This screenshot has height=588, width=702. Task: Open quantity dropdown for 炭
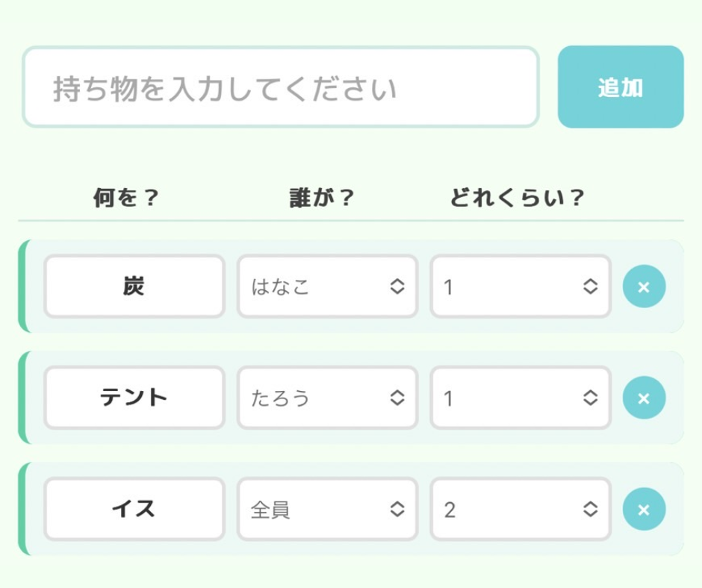520,287
